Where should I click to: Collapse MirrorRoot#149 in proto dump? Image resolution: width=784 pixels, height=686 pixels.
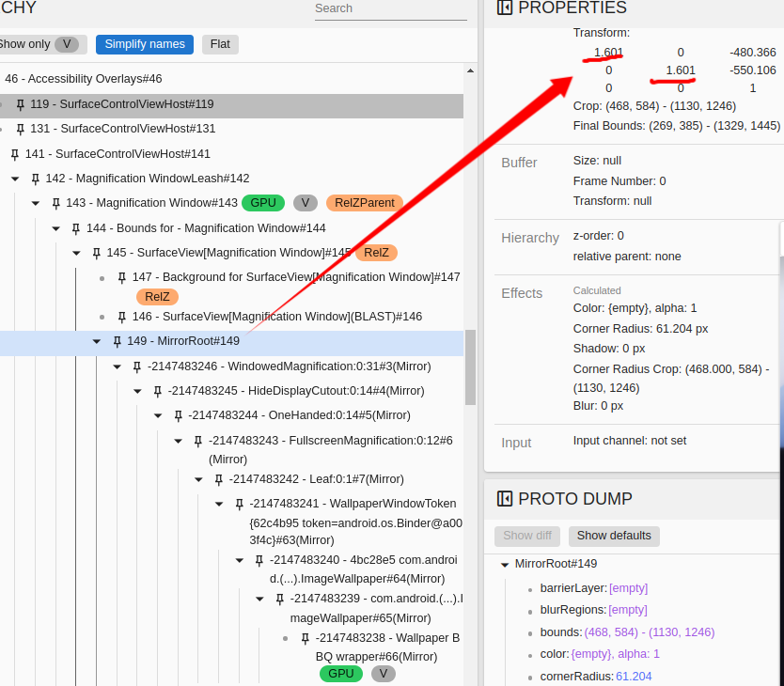pyautogui.click(x=505, y=565)
